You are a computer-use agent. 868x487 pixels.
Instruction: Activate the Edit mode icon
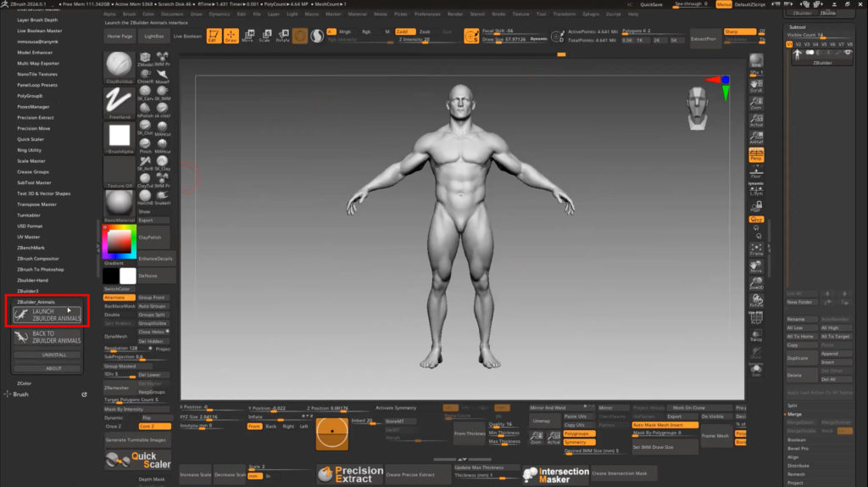tap(213, 36)
